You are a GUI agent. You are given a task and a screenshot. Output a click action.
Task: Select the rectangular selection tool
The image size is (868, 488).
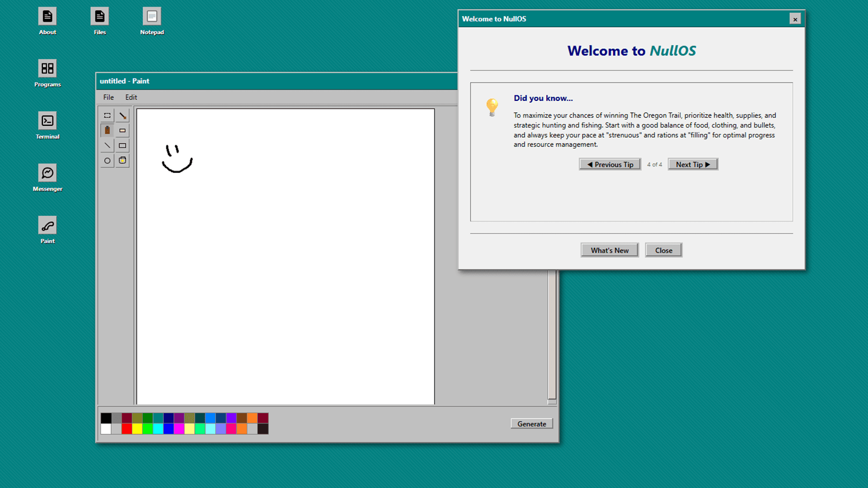click(x=107, y=115)
